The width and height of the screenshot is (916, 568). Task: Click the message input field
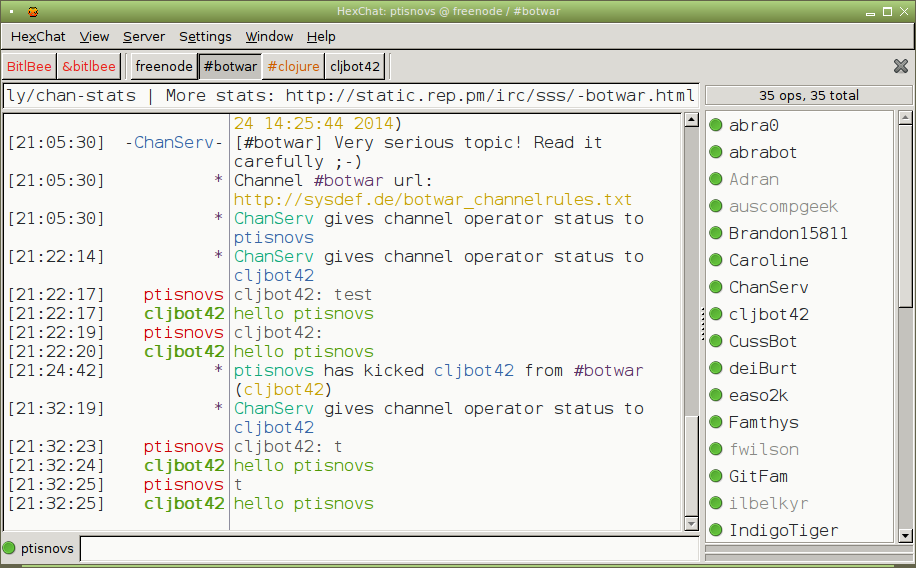click(x=390, y=548)
